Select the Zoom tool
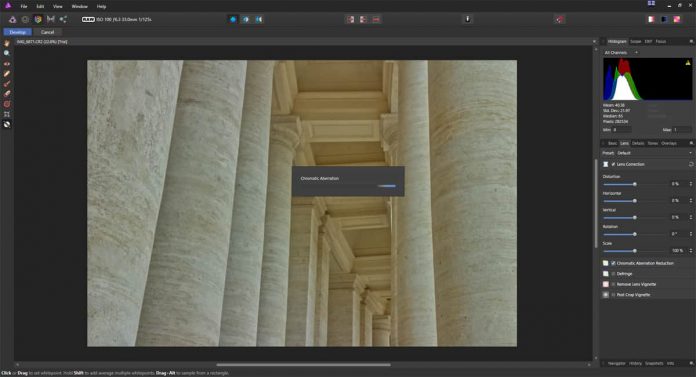The height and width of the screenshot is (377, 696). click(7, 53)
